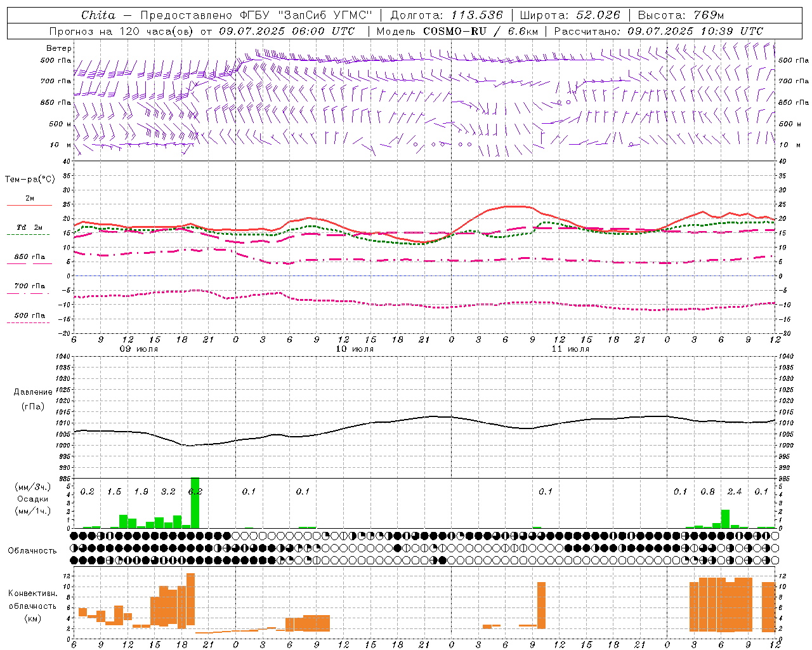Click the "Ветер" wind panel label

tap(59, 48)
